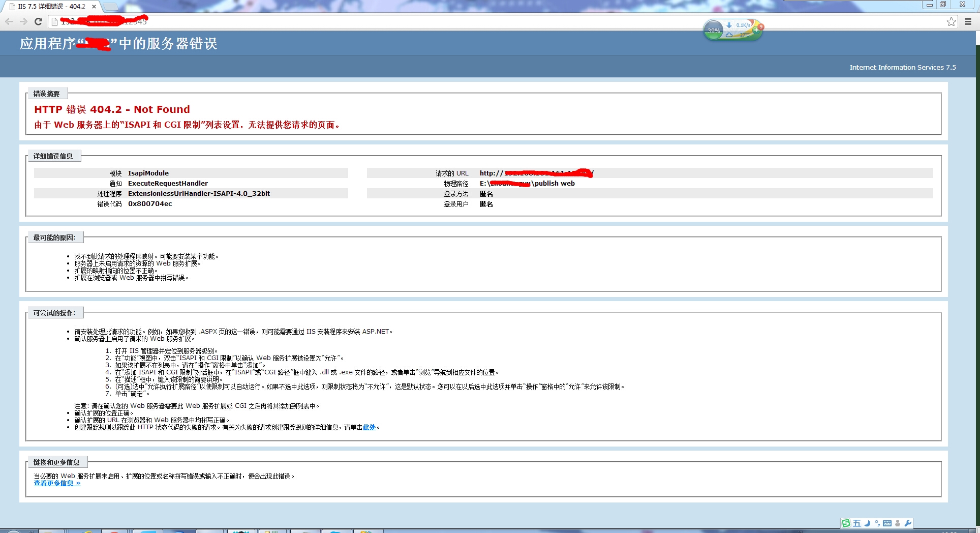Image resolution: width=980 pixels, height=533 pixels.
Task: Open IME wrench settings tool
Action: pyautogui.click(x=908, y=523)
